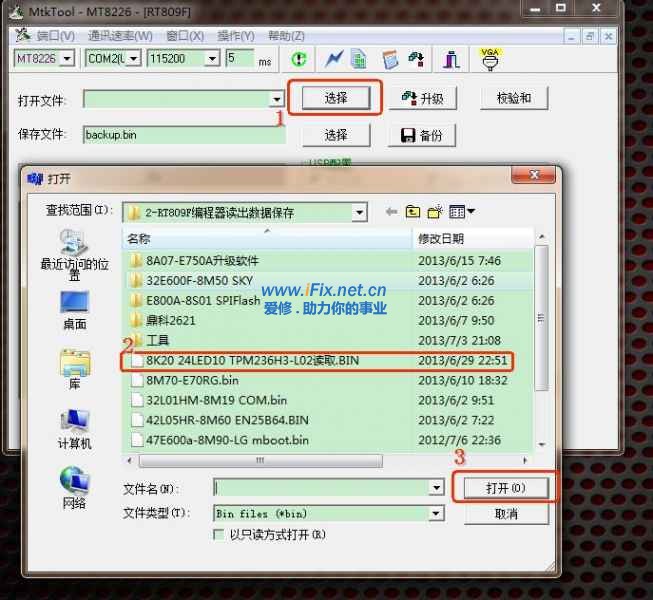653x600 pixels.
Task: Open the 通讯速率(W) menu
Action: pyautogui.click(x=120, y=36)
